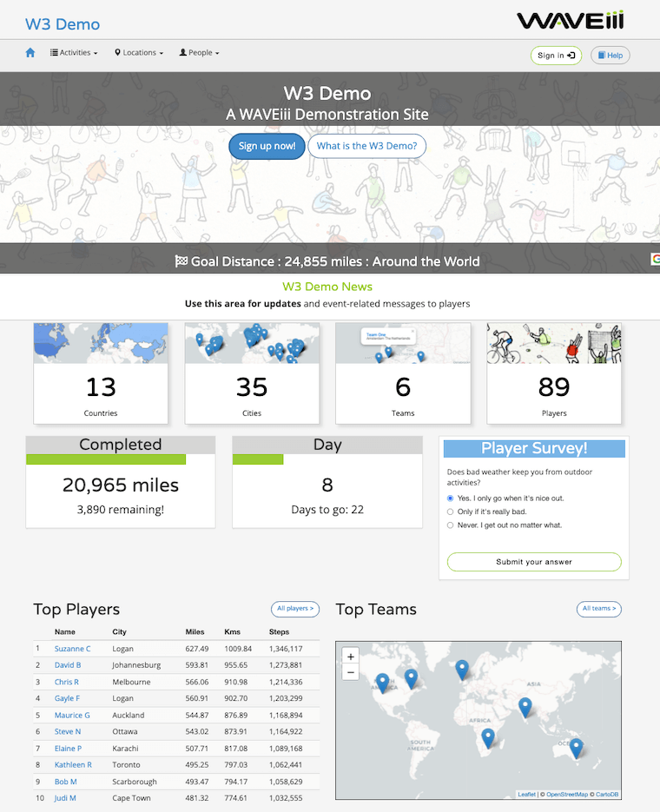Click the City column header
The height and width of the screenshot is (812, 660).
119,631
